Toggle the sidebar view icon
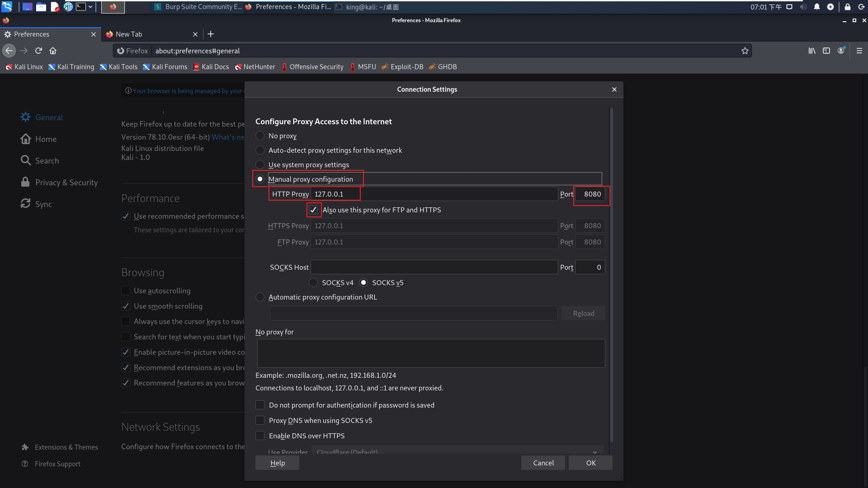 [x=826, y=51]
